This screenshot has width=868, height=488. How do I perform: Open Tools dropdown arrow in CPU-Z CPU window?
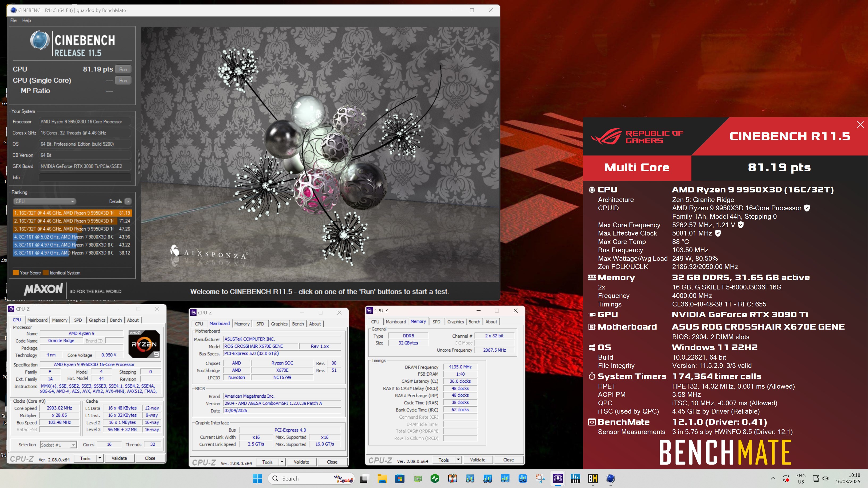pos(100,458)
